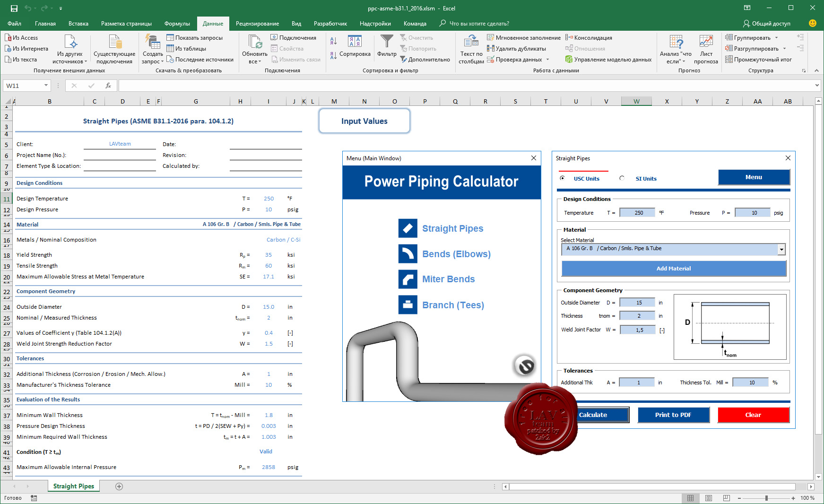The width and height of the screenshot is (824, 504).
Task: Switch to Developer (Разработчик) ribbon tab
Action: point(330,24)
